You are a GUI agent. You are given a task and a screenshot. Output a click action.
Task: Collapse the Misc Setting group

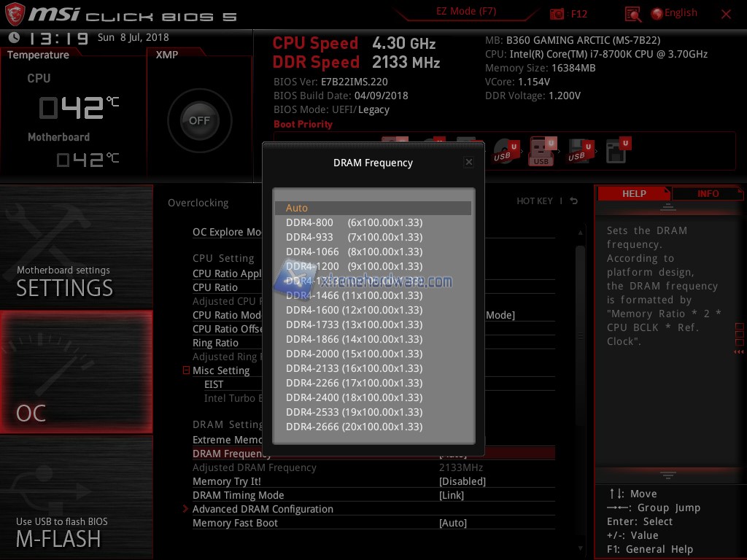point(187,370)
